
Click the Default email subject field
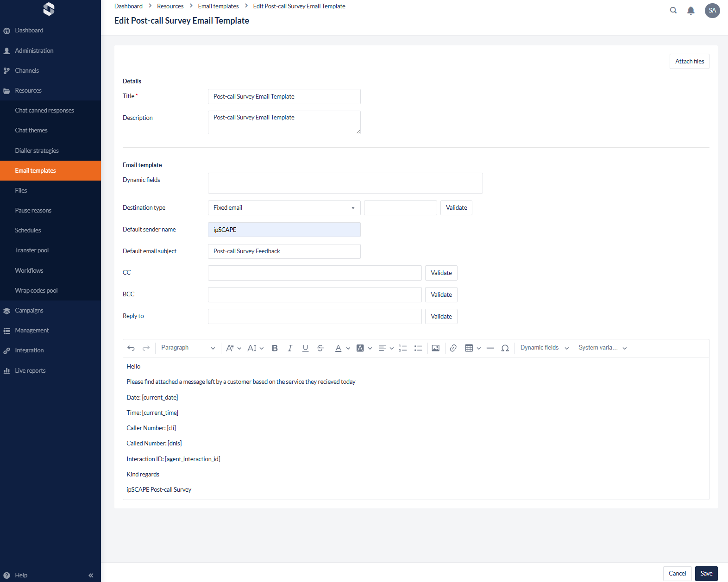[x=284, y=251]
